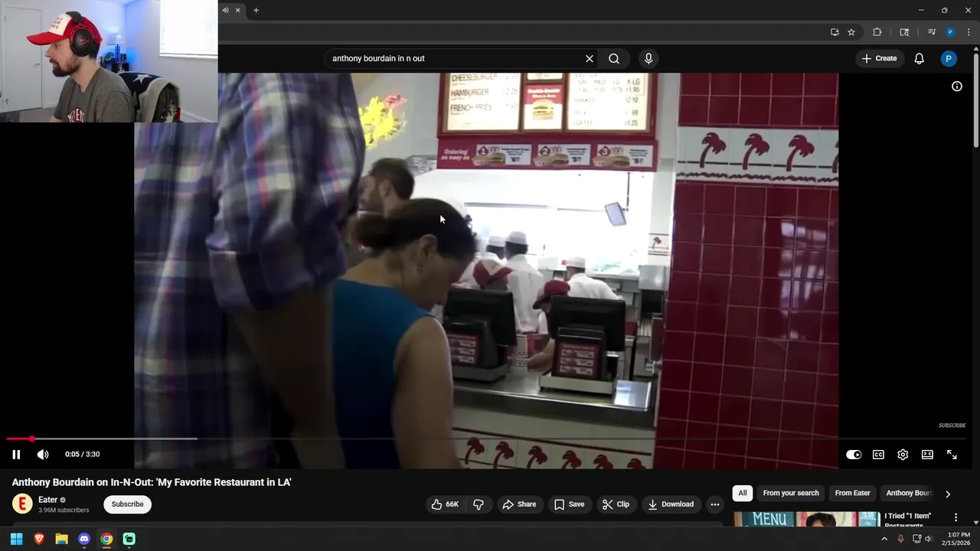The image size is (980, 551).
Task: Click the SUBSCRIBE watermark in the video
Action: (952, 425)
